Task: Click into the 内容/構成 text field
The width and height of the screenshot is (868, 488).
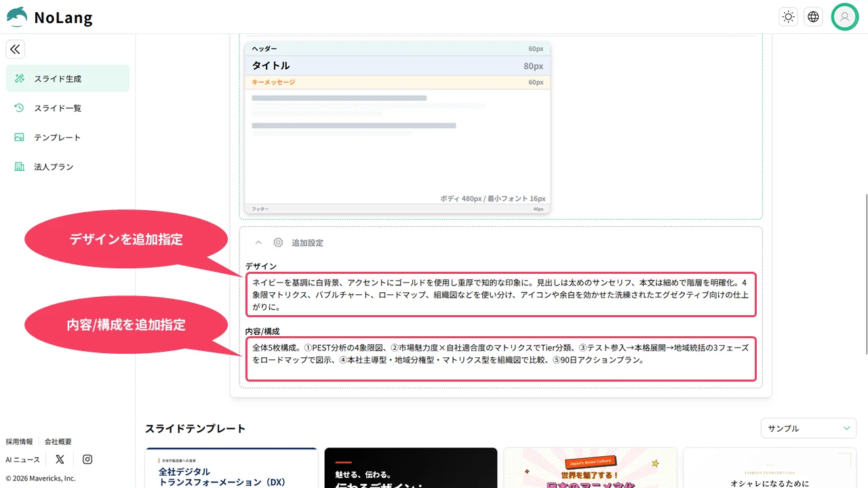Action: pos(501,359)
